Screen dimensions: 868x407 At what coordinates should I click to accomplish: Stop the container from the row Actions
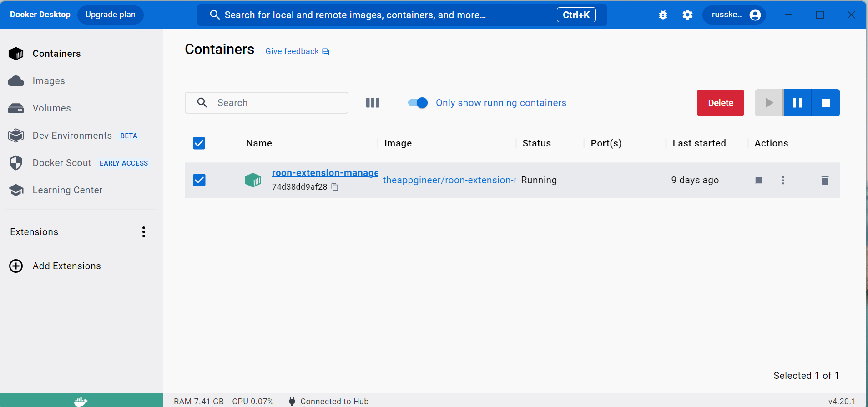[758, 181]
